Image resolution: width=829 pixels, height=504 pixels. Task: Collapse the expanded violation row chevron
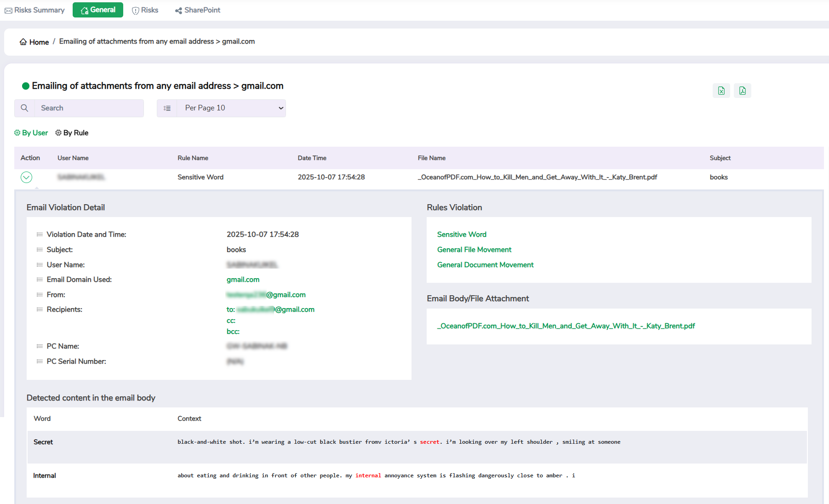tap(26, 177)
